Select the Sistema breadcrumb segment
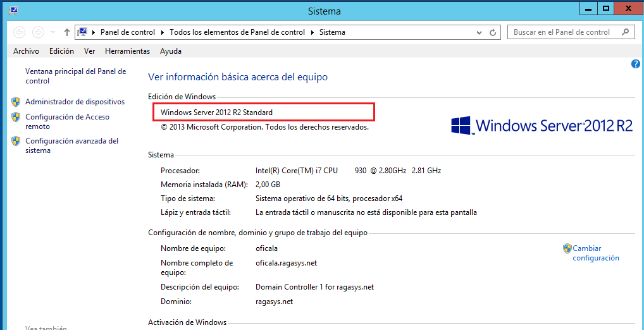Viewport: 644px width, 330px height. pos(332,32)
